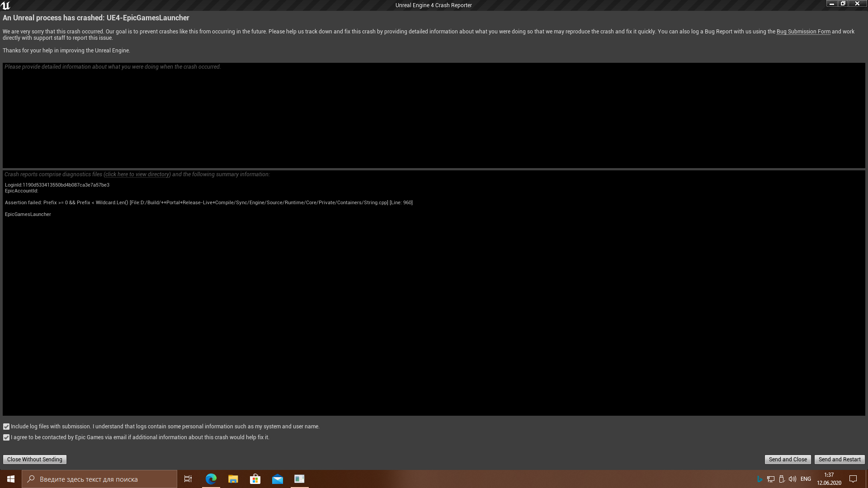
Task: Click the Send and Restart button
Action: (840, 460)
